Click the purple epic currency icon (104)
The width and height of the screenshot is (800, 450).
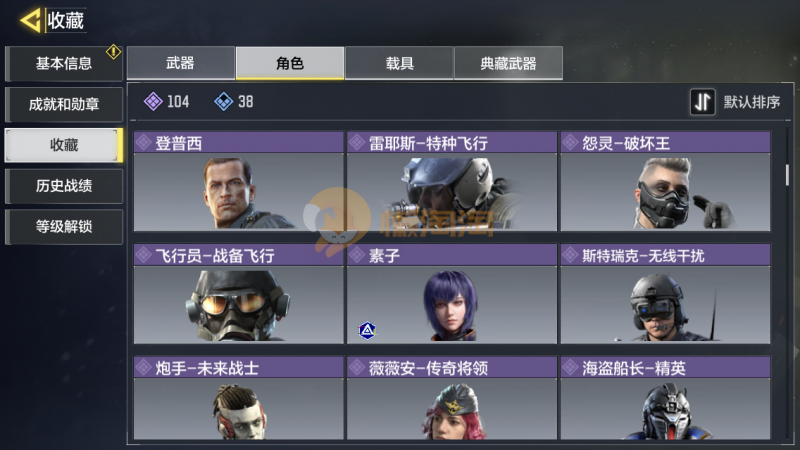(x=153, y=102)
